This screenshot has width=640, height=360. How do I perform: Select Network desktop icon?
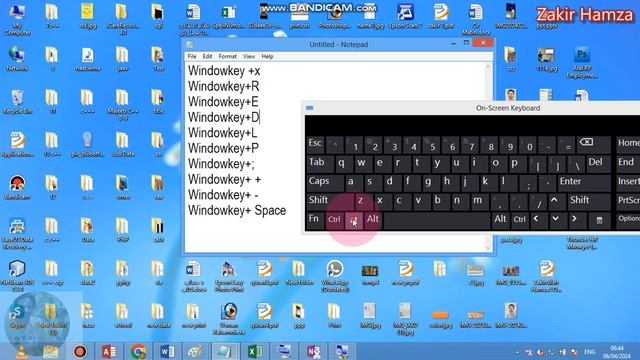[17, 59]
